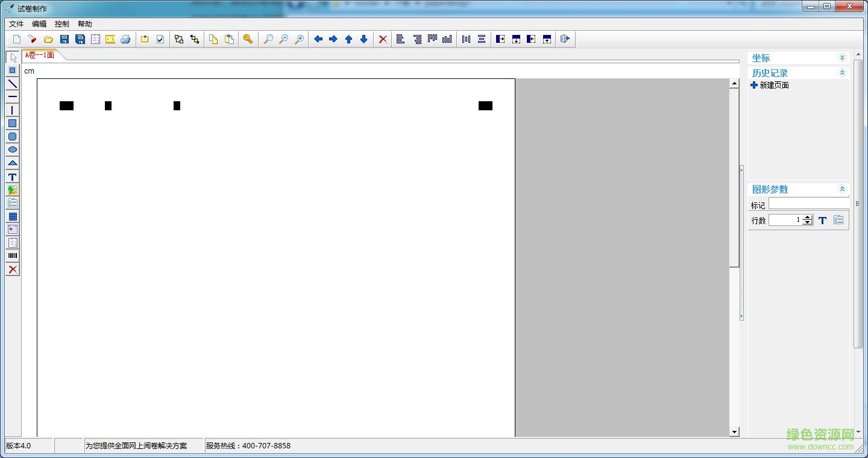This screenshot has height=458, width=868.
Task: Click the checkmark box toolbar icon
Action: [160, 39]
